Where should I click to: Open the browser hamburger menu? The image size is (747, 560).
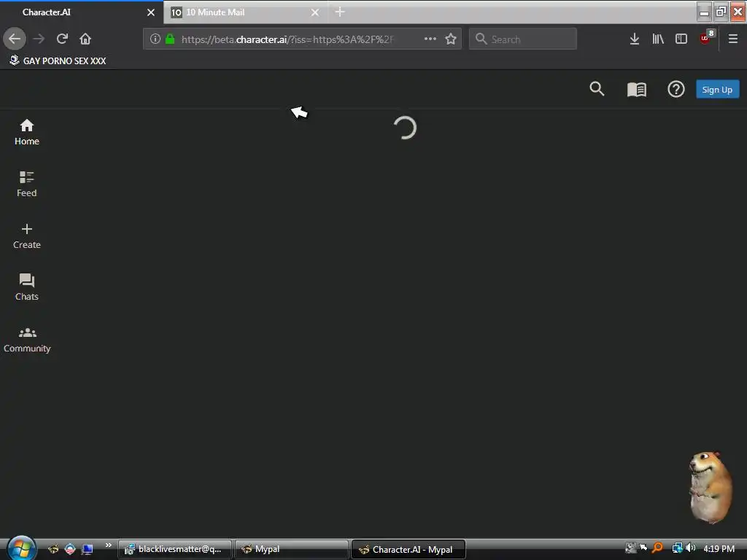(732, 39)
